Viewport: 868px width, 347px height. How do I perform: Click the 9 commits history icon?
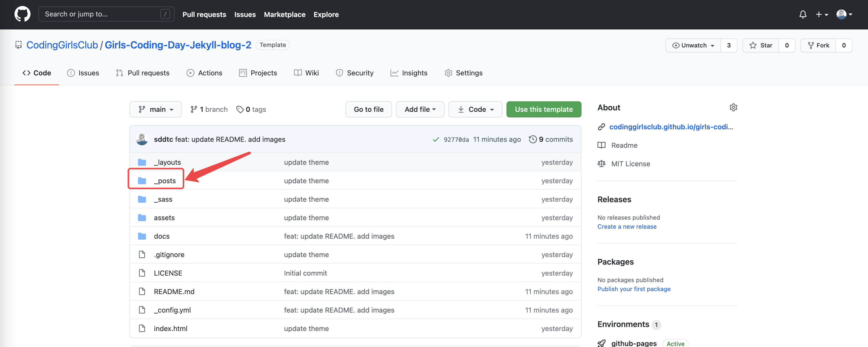[533, 139]
